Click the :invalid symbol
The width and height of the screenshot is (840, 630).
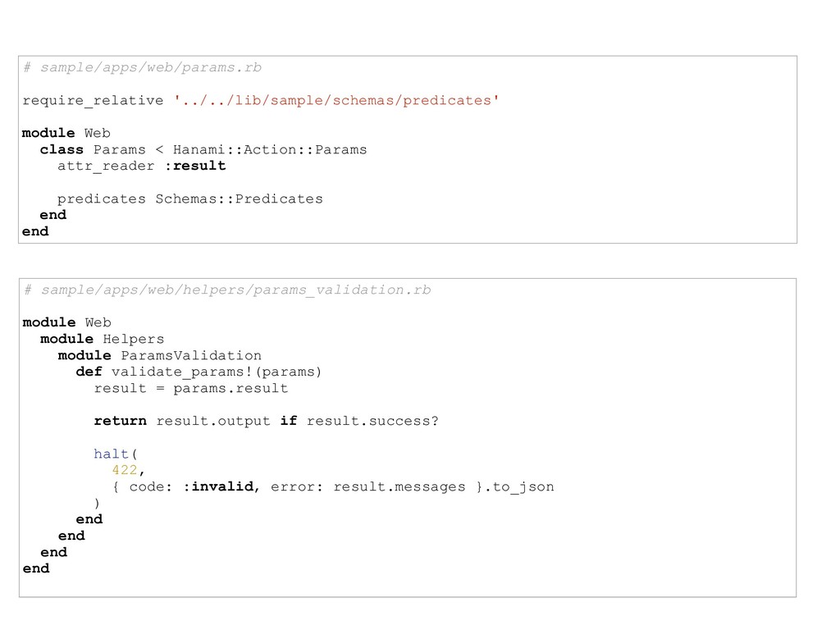[x=218, y=486]
